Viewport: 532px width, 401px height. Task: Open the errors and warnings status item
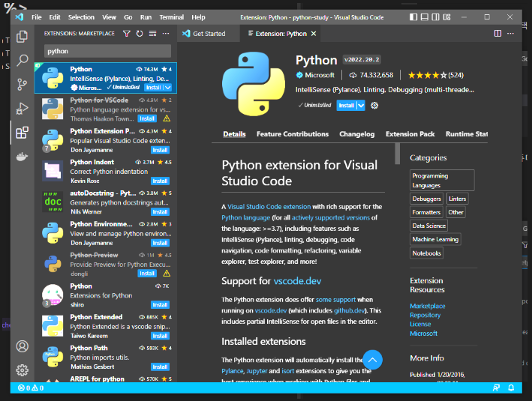click(x=31, y=388)
